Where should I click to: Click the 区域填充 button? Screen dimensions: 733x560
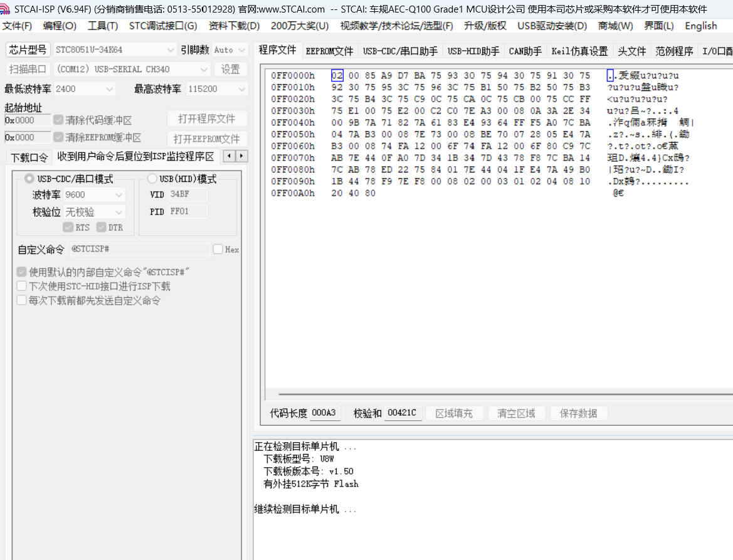[454, 413]
